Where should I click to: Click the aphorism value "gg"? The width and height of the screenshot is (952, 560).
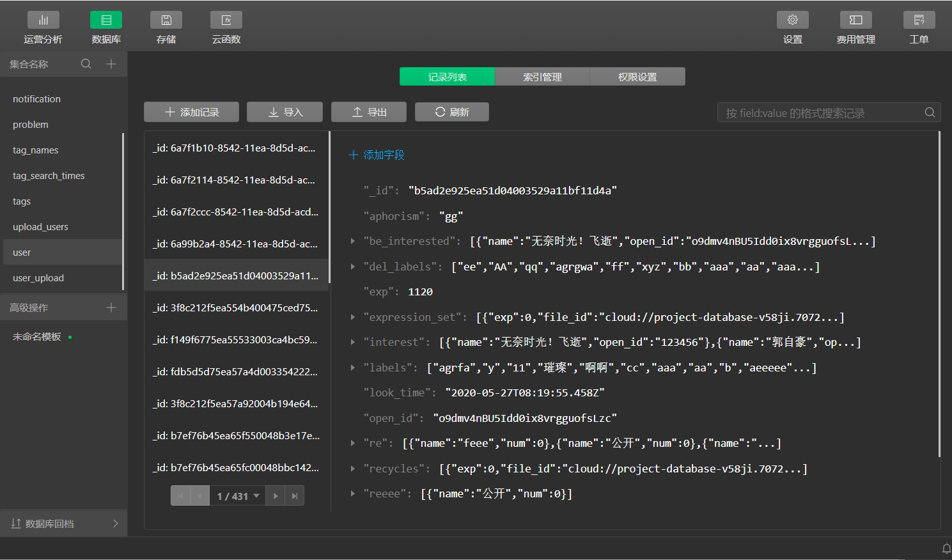[x=451, y=216]
